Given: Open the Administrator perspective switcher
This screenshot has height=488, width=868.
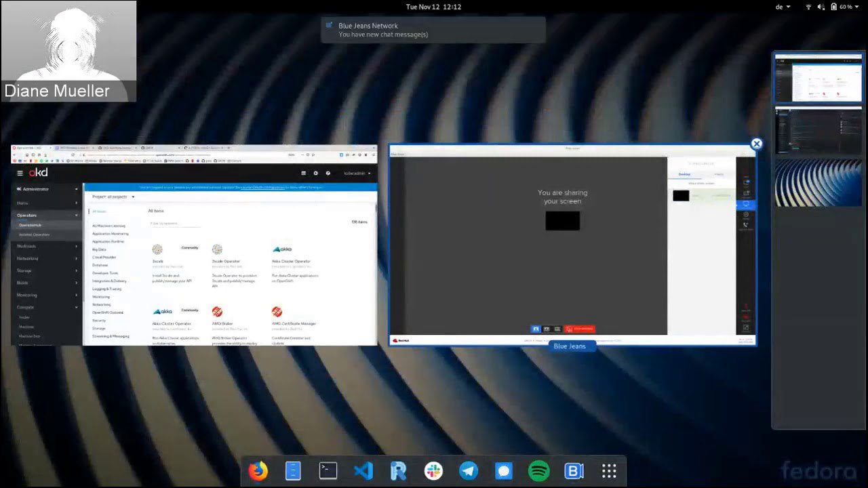Looking at the screenshot, I should pos(47,189).
